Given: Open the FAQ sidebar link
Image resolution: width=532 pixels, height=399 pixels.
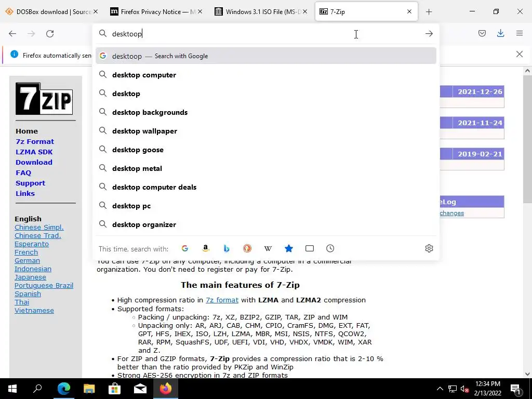Looking at the screenshot, I should point(23,172).
